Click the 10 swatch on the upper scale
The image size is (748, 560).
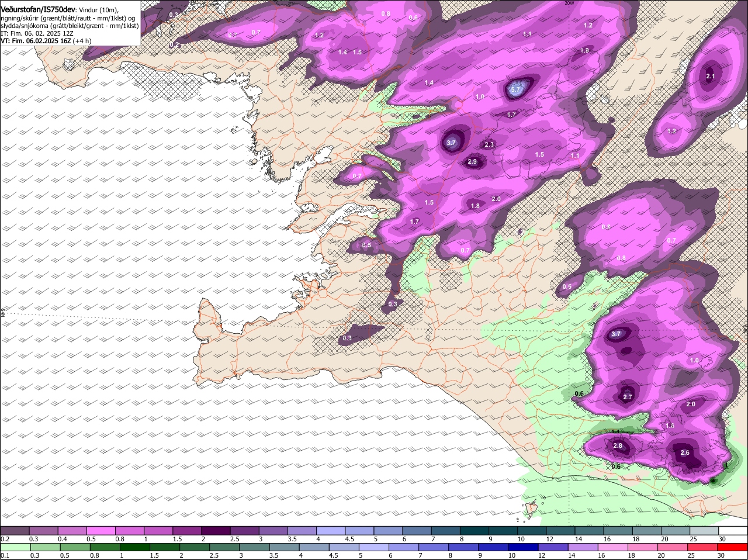click(532, 530)
